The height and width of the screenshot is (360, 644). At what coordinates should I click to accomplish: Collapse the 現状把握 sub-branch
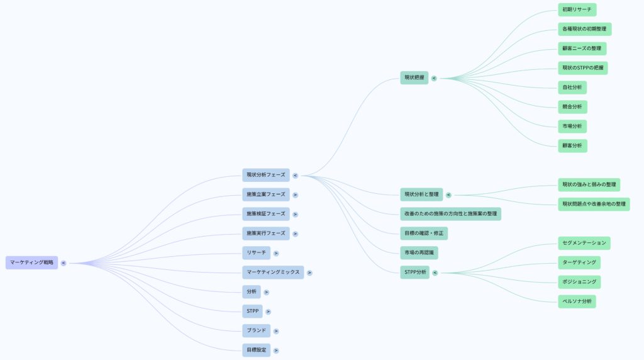click(434, 79)
